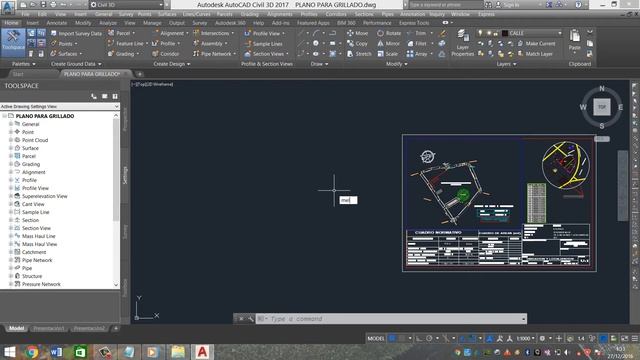This screenshot has width=640, height=360.
Task: Select the Fillet tool
Action: [x=417, y=43]
